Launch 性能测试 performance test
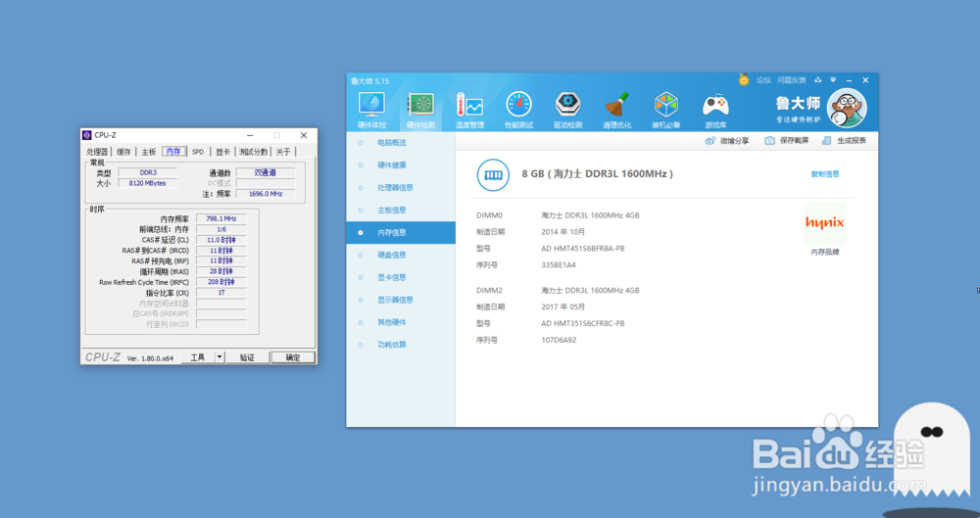Image resolution: width=980 pixels, height=518 pixels. (x=518, y=110)
